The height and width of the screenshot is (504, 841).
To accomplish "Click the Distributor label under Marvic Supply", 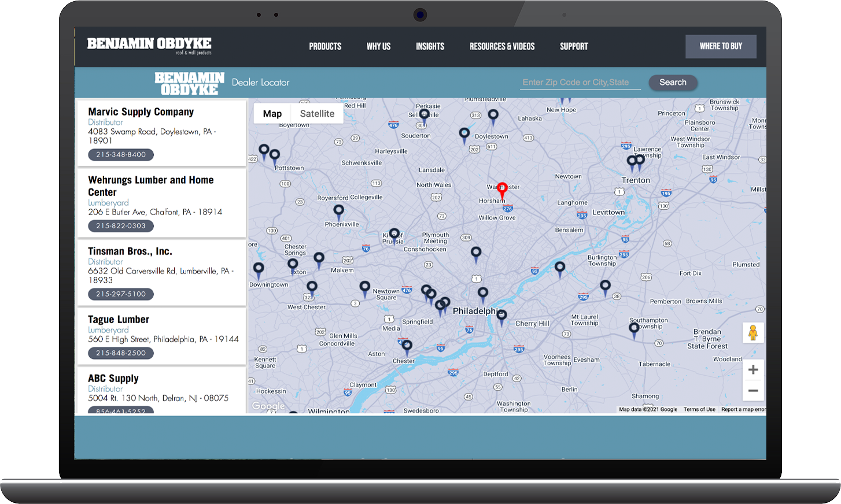I will pyautogui.click(x=105, y=123).
